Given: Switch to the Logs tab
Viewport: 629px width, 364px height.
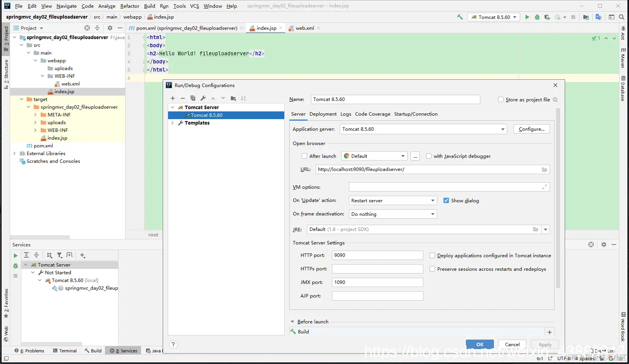Looking at the screenshot, I should (346, 114).
